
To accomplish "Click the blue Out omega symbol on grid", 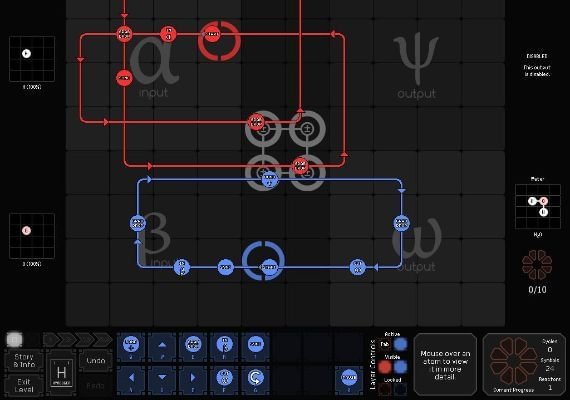I will tap(357, 268).
